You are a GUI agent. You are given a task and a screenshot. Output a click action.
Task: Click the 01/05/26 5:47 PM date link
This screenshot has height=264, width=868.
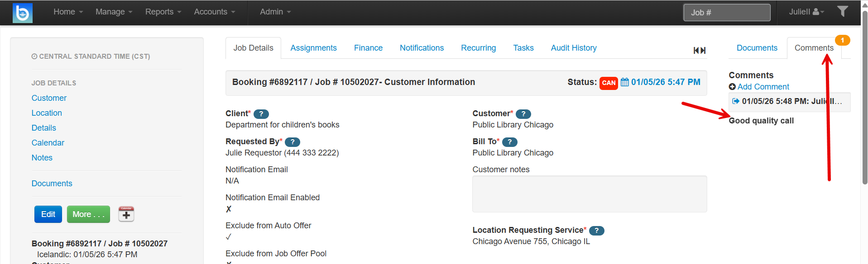[666, 82]
